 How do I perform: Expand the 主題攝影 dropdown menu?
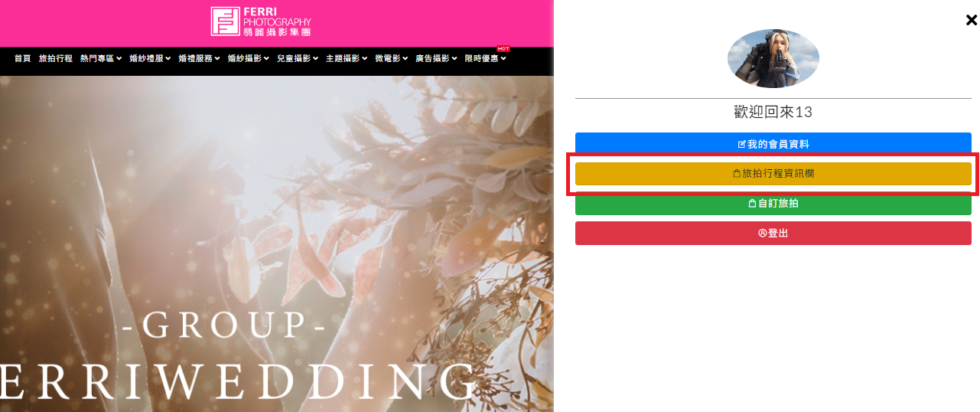(x=347, y=58)
